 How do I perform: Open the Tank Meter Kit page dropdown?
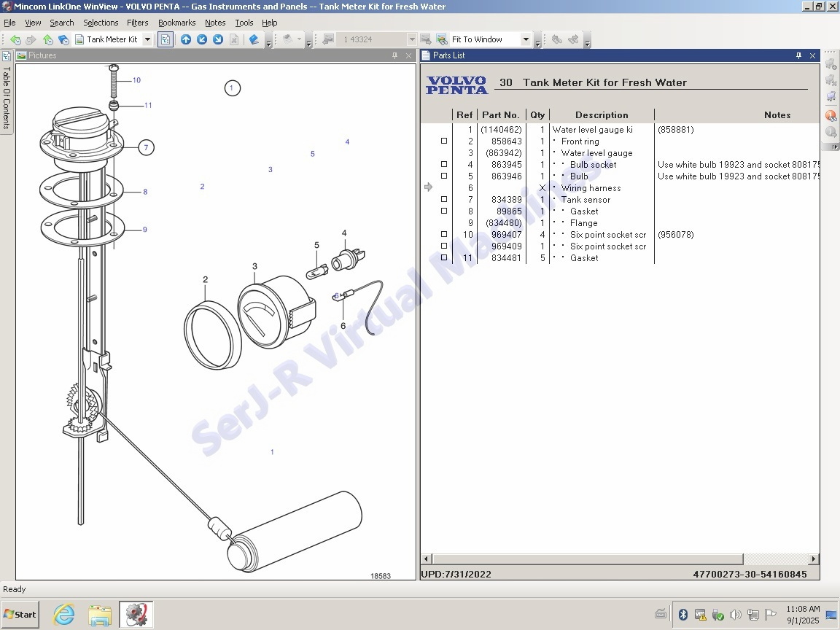147,39
